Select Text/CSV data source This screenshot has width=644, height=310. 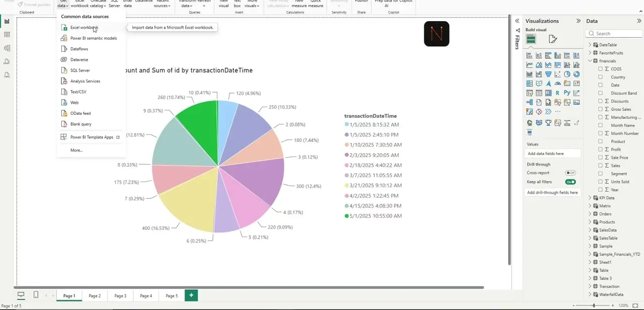click(91, 92)
